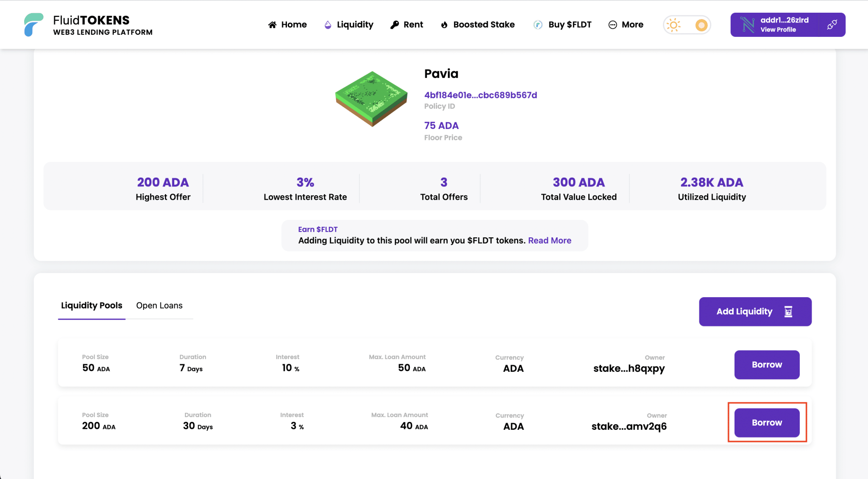This screenshot has height=479, width=868.
Task: Select the Home icon in the navbar
Action: (x=273, y=25)
